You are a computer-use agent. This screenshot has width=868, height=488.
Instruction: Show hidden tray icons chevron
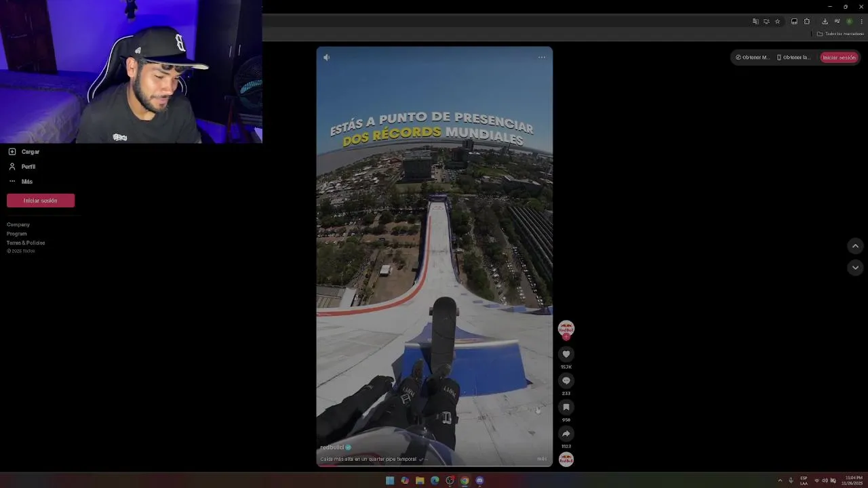780,481
